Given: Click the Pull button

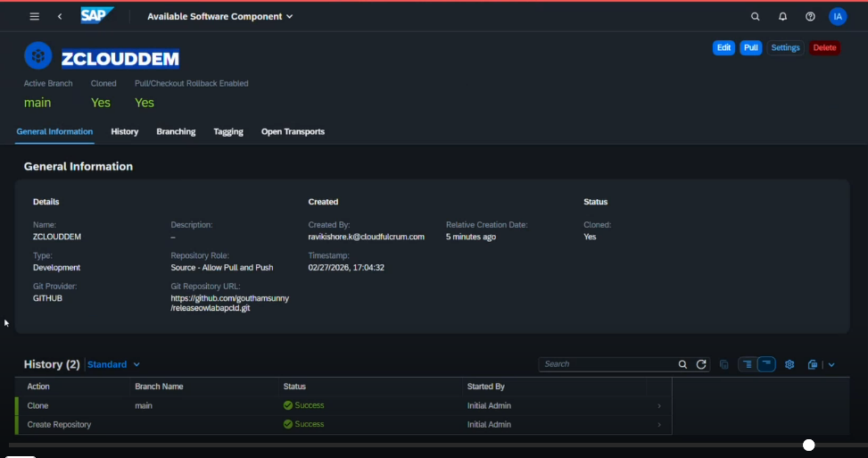Looking at the screenshot, I should 751,47.
